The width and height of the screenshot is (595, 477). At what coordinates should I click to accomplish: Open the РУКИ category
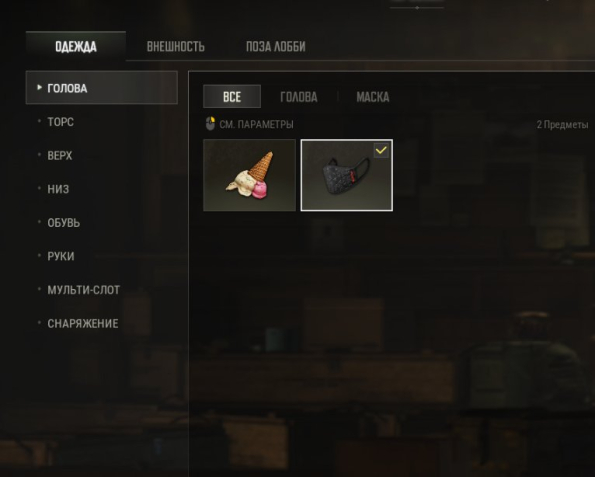(x=61, y=256)
